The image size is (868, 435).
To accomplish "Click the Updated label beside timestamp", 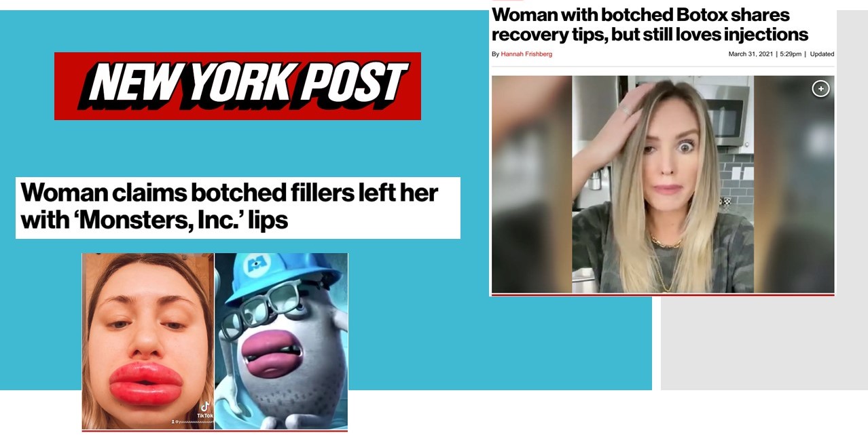I will [822, 54].
